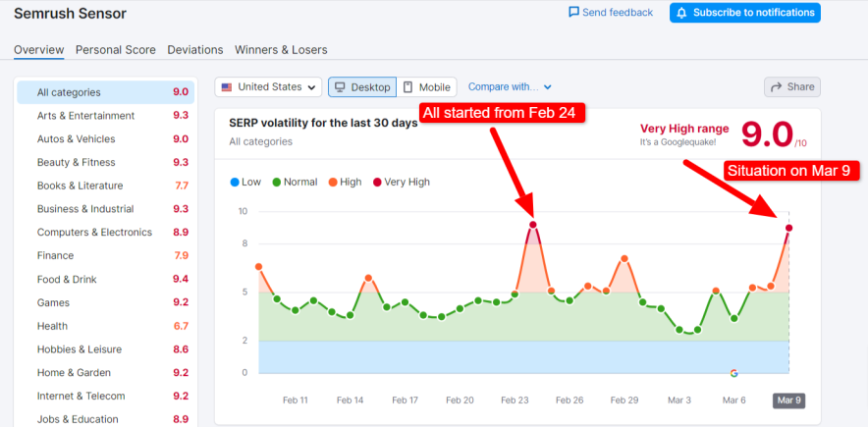Toggle the Very High legend series
Image resolution: width=868 pixels, height=427 pixels.
(402, 182)
